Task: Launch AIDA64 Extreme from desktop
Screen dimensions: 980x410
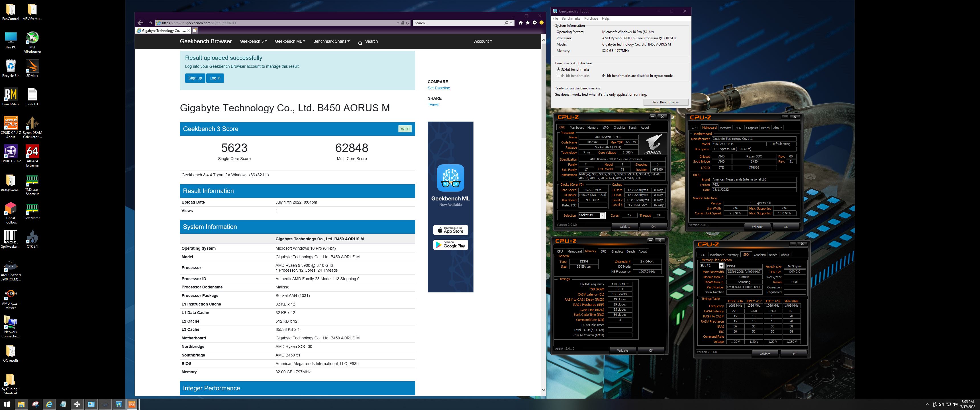Action: (32, 156)
